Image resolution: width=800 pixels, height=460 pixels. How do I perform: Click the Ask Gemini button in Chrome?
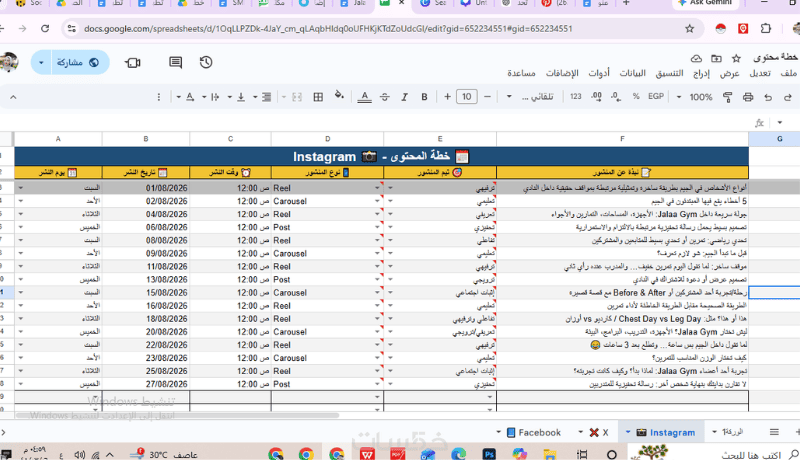(707, 3)
